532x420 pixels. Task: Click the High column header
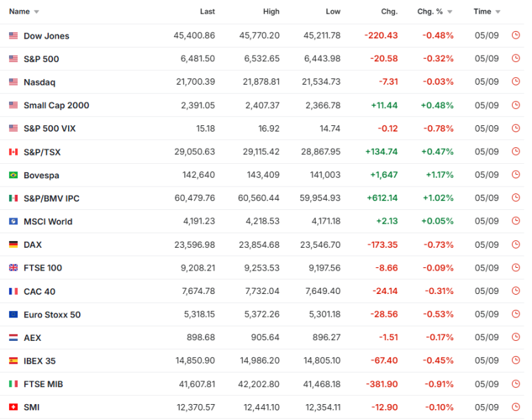click(x=271, y=12)
